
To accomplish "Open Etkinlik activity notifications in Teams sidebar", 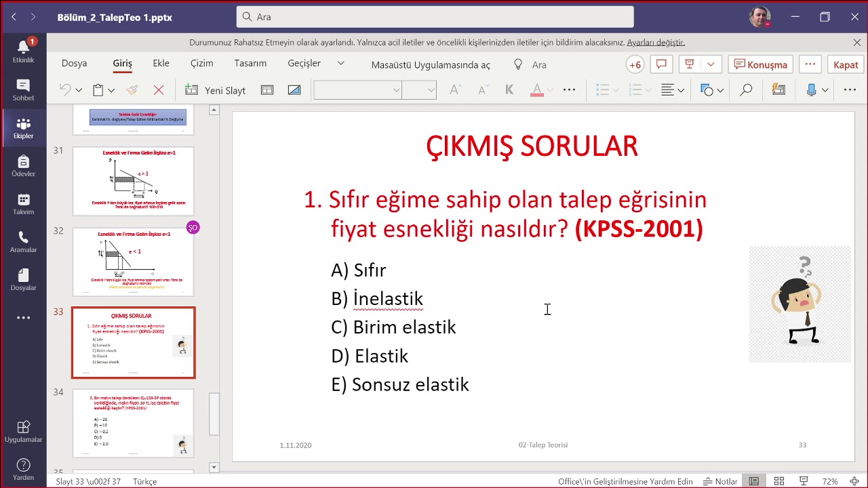I will 23,52.
